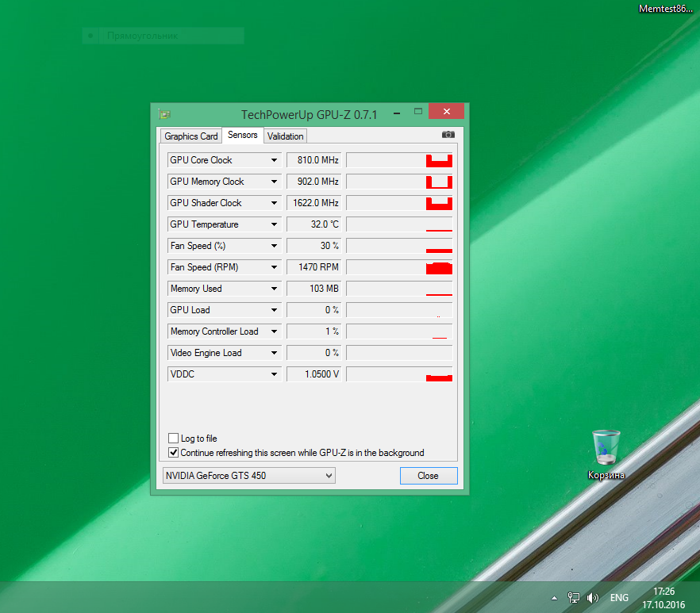This screenshot has height=613, width=700.
Task: Click the 902.0 MHz memory clock value
Action: click(313, 182)
